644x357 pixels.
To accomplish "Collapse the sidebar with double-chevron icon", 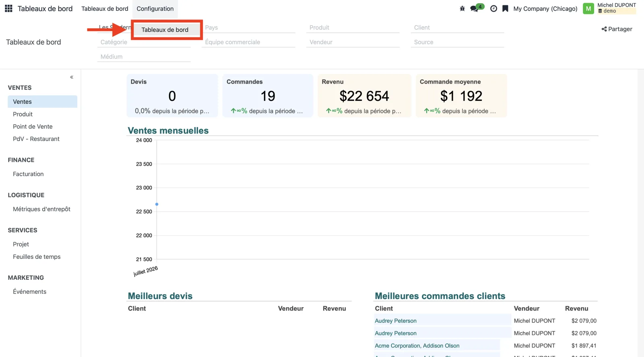I will tap(72, 77).
